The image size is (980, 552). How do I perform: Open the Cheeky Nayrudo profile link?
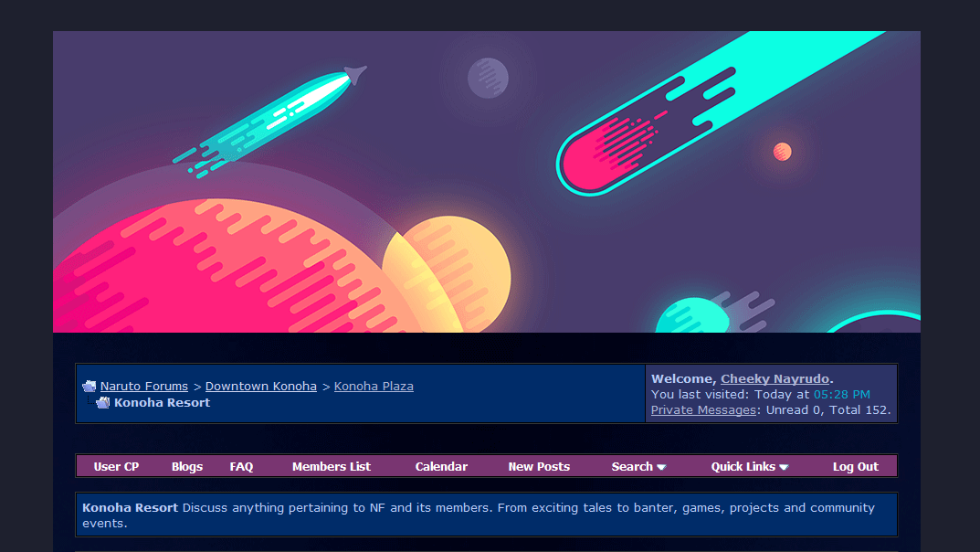pyautogui.click(x=775, y=379)
